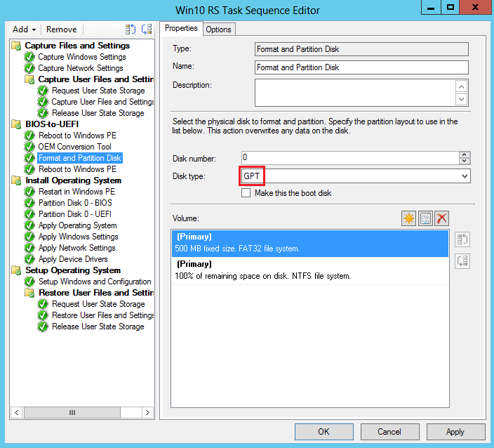Select the Apply Operating System step

point(77,225)
